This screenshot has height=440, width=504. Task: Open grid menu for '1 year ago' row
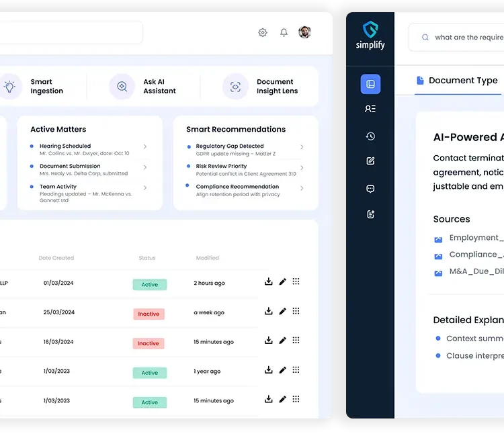pos(296,369)
